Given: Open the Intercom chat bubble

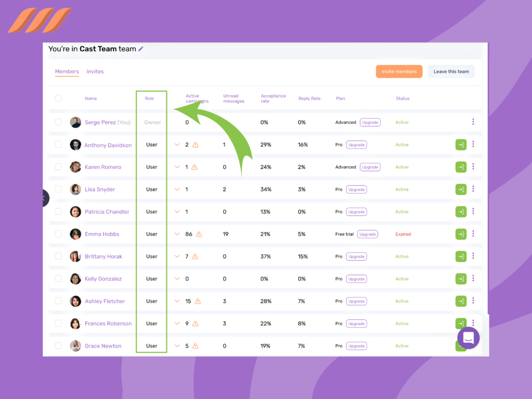Looking at the screenshot, I should point(468,338).
